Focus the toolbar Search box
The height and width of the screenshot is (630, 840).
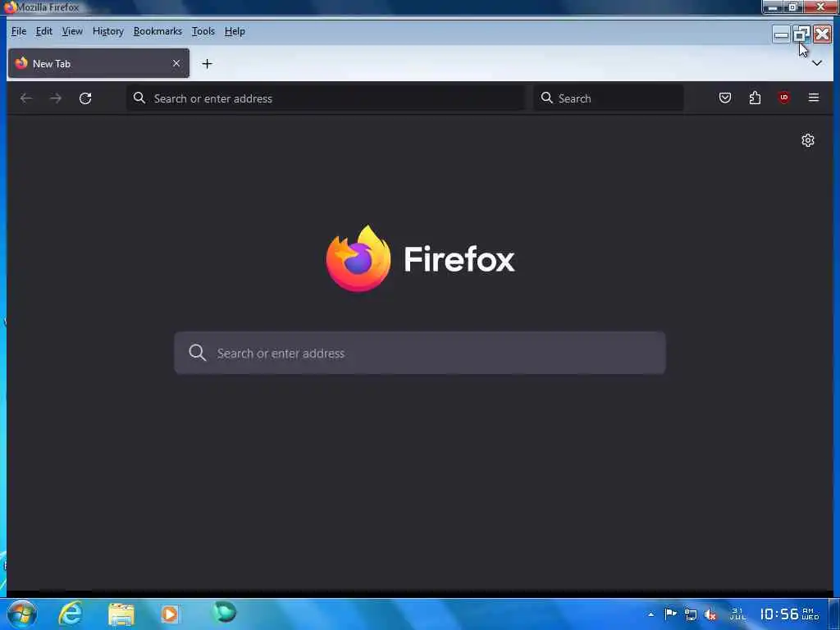pyautogui.click(x=609, y=98)
